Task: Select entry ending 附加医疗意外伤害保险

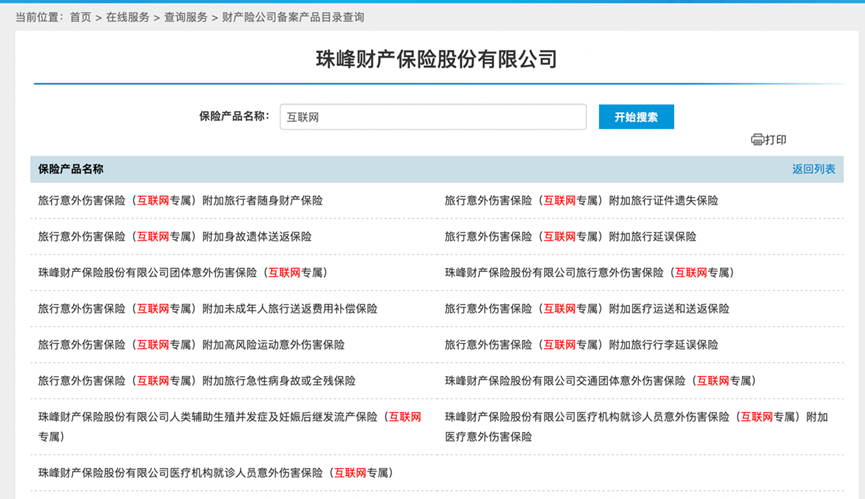Action: pyautogui.click(x=637, y=427)
